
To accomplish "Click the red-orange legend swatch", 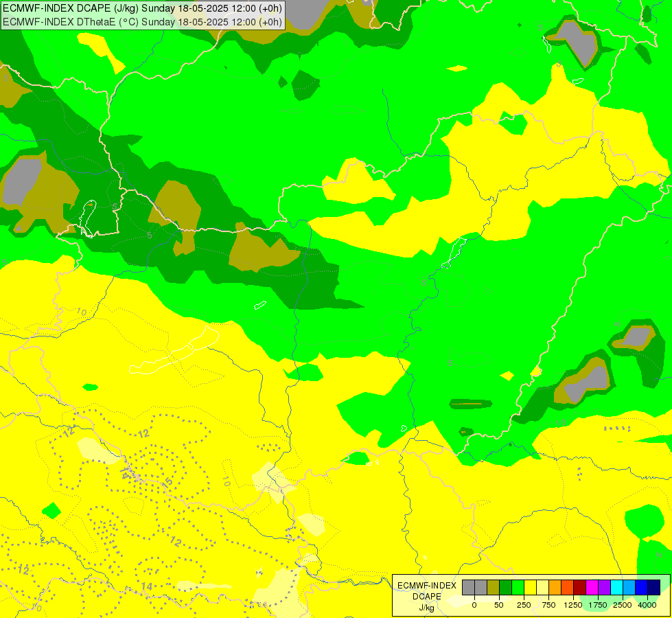I will [568, 588].
